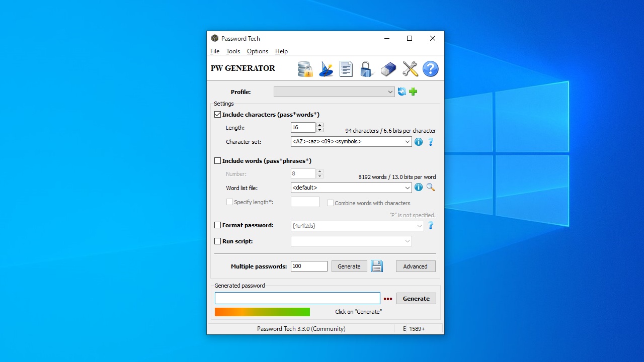Open the profile editor wizard icon

[x=326, y=69]
